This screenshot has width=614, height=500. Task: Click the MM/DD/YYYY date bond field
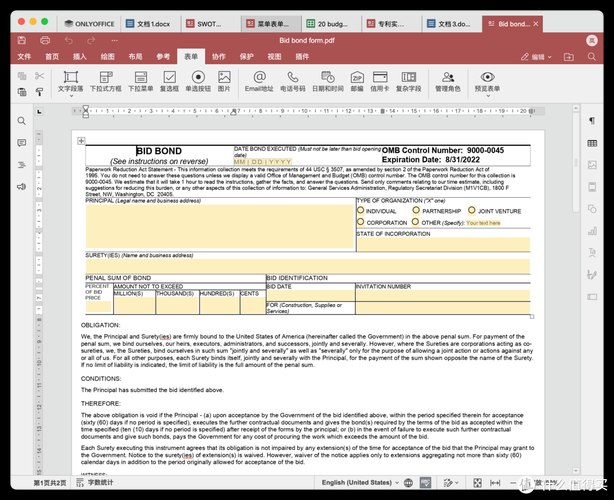(x=264, y=161)
